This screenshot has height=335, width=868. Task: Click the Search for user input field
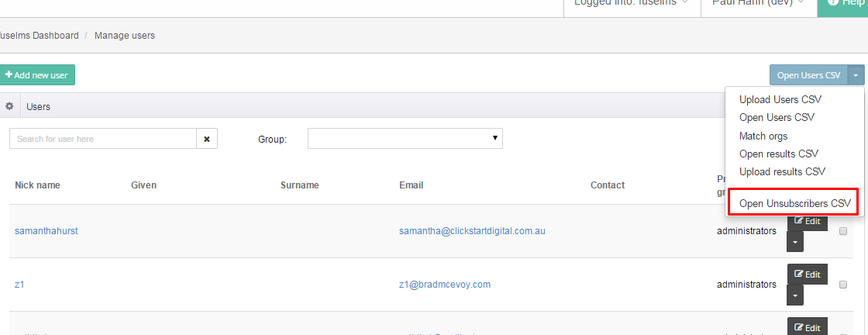pyautogui.click(x=102, y=139)
